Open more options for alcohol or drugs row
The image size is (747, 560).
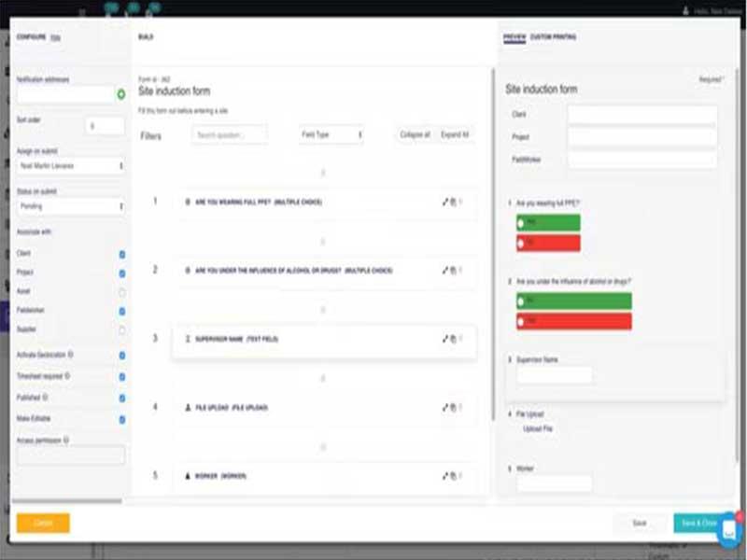pos(460,271)
